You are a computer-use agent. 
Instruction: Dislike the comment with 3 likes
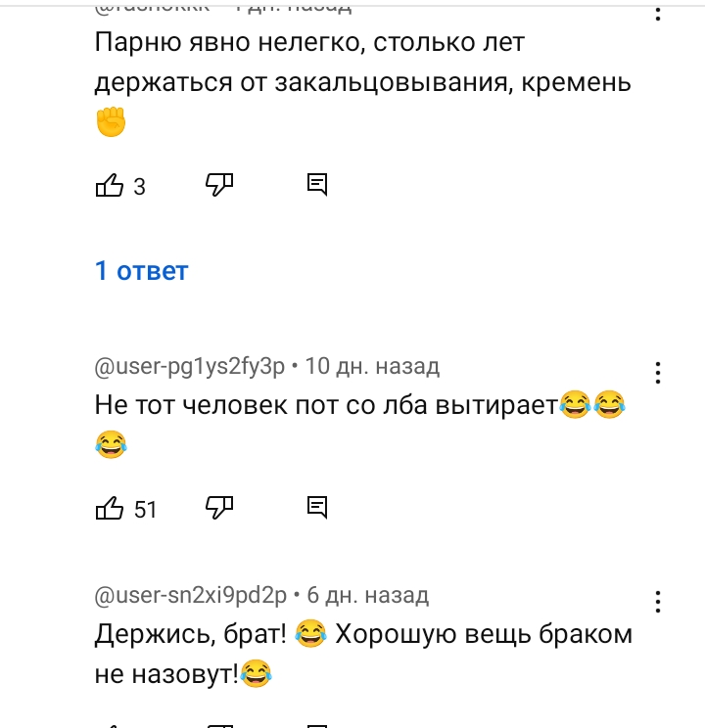point(219,185)
